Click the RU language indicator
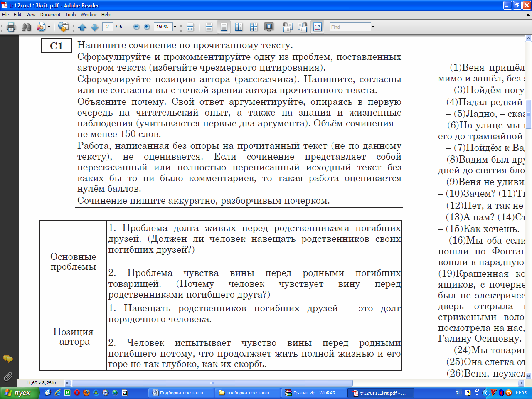This screenshot has width=532, height=399. (x=458, y=393)
